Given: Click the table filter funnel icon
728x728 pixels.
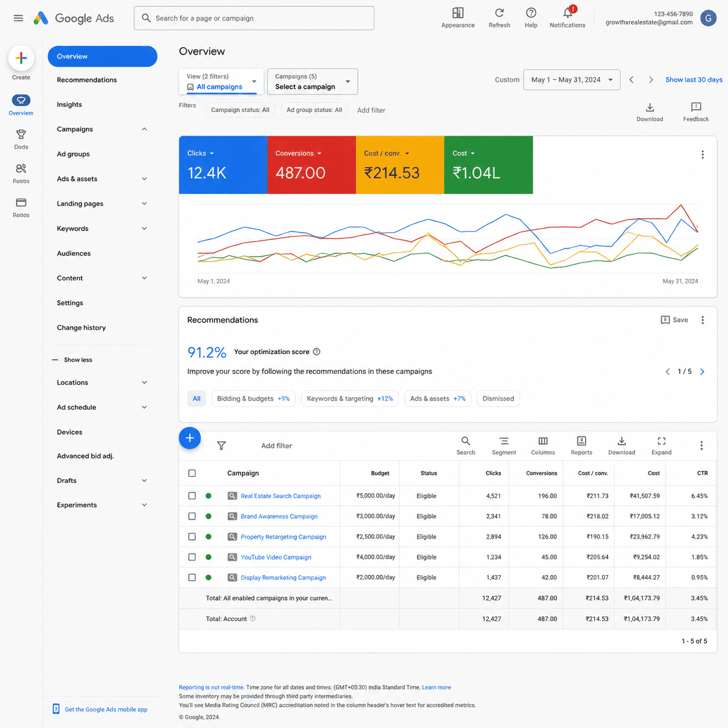Looking at the screenshot, I should [x=221, y=446].
